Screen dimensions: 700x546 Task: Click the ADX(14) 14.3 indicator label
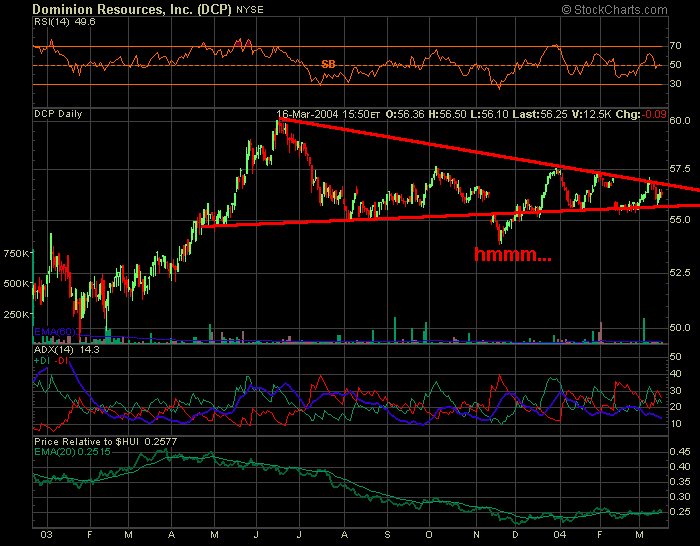point(67,350)
